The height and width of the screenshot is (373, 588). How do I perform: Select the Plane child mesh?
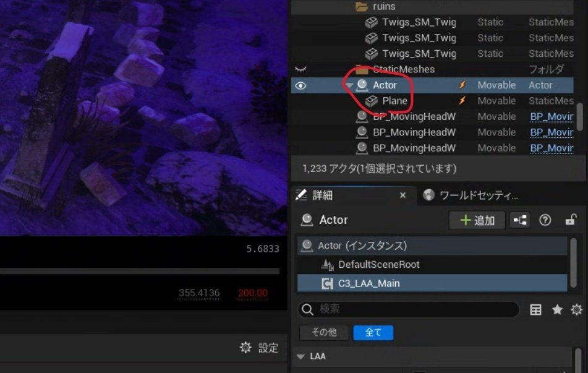[394, 101]
